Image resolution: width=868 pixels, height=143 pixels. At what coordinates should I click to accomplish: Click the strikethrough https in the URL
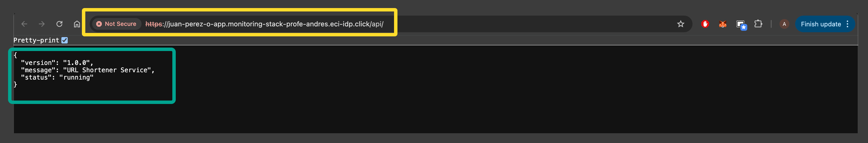click(x=154, y=24)
